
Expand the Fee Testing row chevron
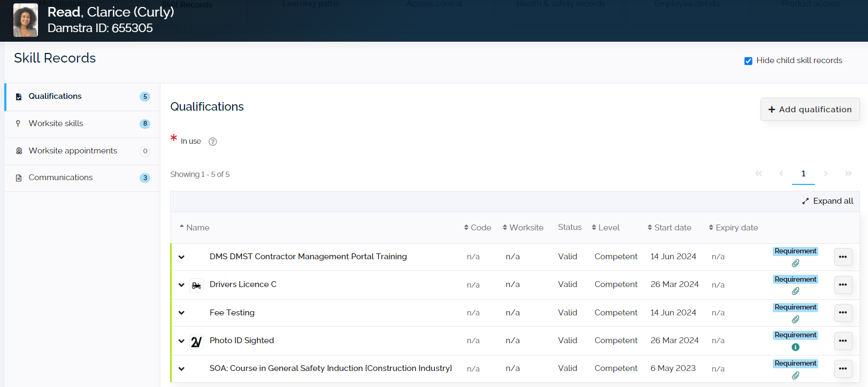pyautogui.click(x=181, y=313)
